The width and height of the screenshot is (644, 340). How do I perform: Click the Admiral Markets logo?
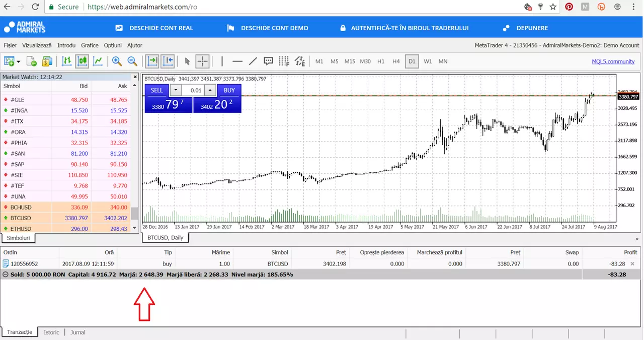[x=25, y=27]
